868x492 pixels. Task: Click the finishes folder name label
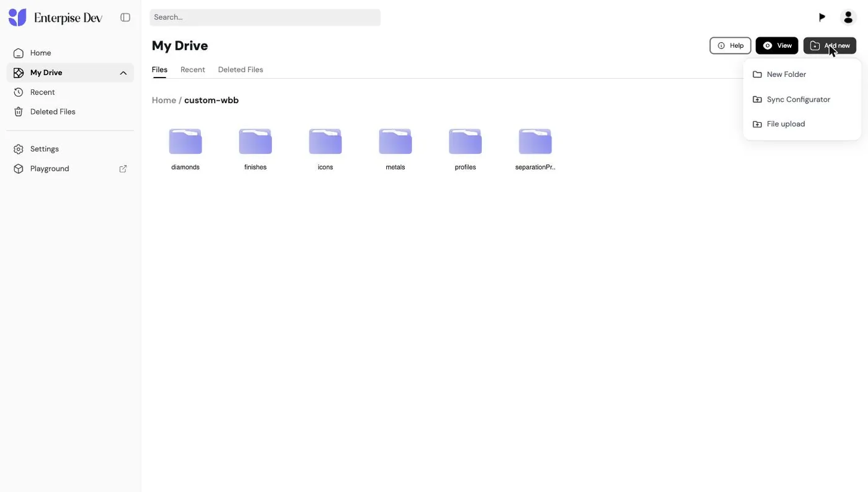[x=255, y=167]
